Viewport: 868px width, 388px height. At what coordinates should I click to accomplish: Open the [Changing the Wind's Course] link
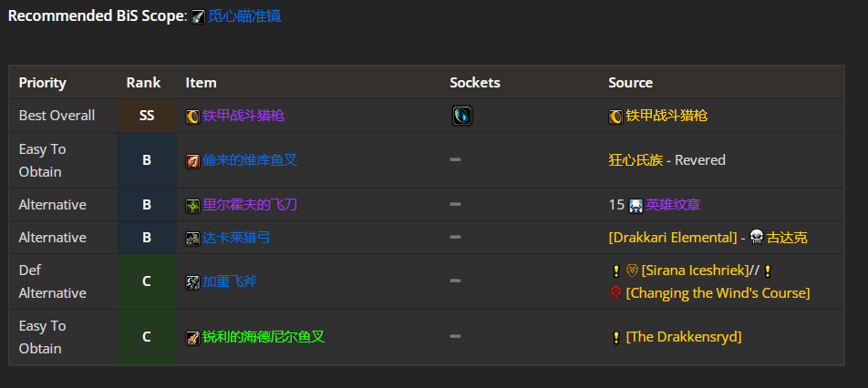tap(718, 293)
